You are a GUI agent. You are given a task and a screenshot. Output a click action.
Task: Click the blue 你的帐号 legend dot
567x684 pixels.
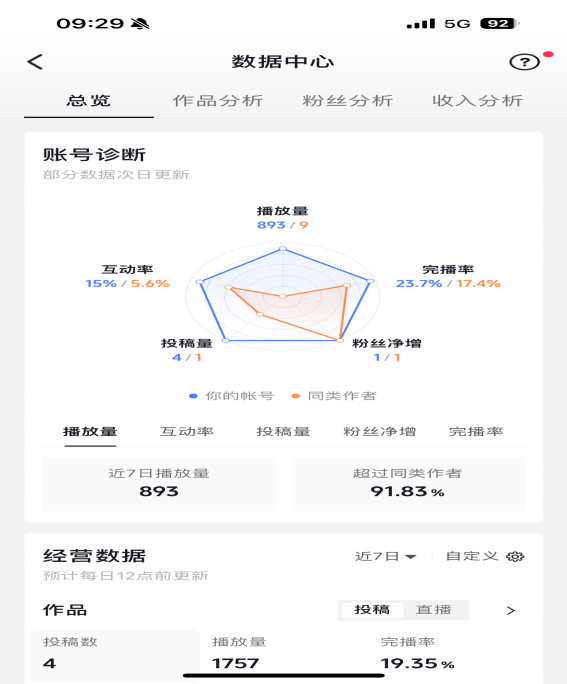(x=193, y=396)
